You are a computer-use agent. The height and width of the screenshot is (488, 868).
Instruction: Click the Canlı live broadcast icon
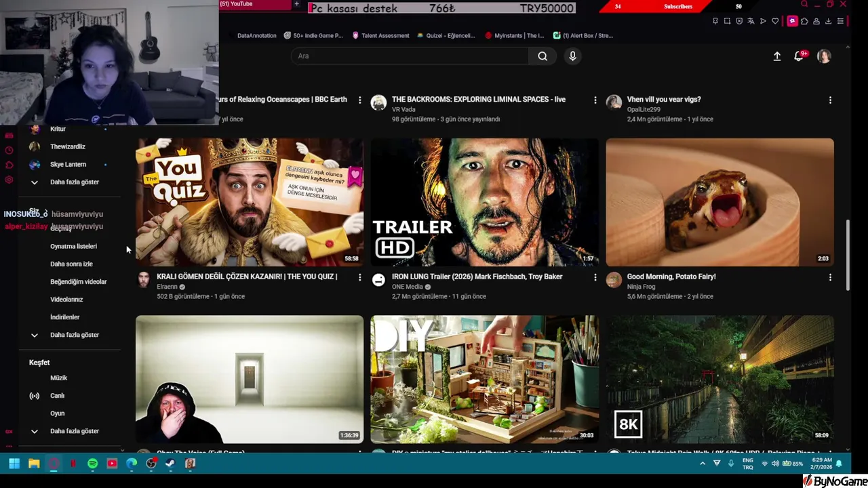click(35, 396)
